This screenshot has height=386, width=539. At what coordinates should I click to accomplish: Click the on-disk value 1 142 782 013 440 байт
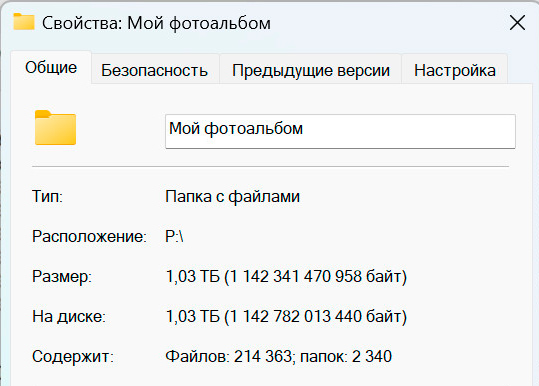point(316,316)
